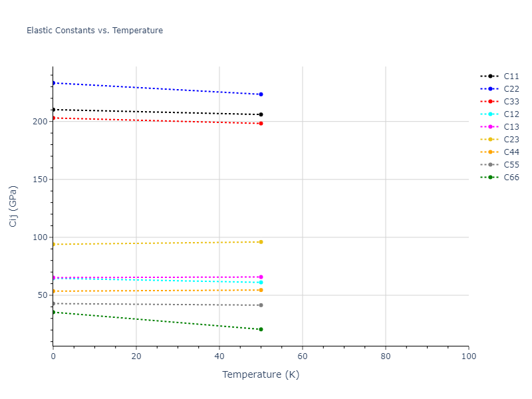The height and width of the screenshot is (399, 532).
Task: Click the 100 tick label on x-axis
Action: (468, 357)
